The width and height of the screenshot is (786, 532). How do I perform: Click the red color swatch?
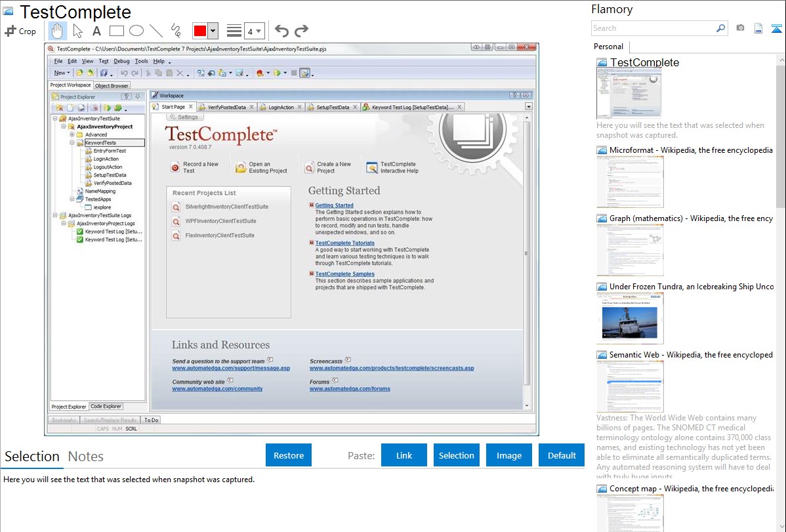point(200,31)
